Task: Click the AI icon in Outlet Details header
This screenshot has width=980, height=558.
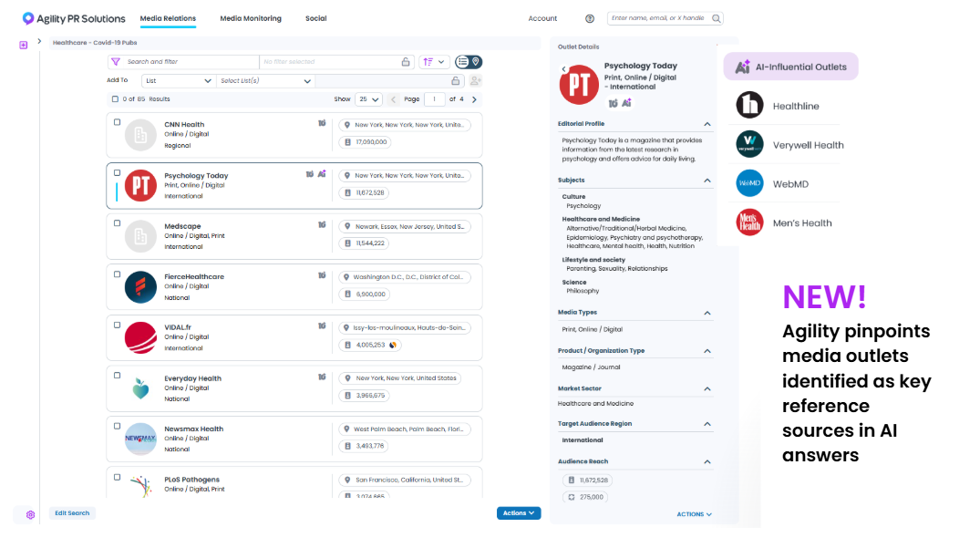Action: click(626, 103)
